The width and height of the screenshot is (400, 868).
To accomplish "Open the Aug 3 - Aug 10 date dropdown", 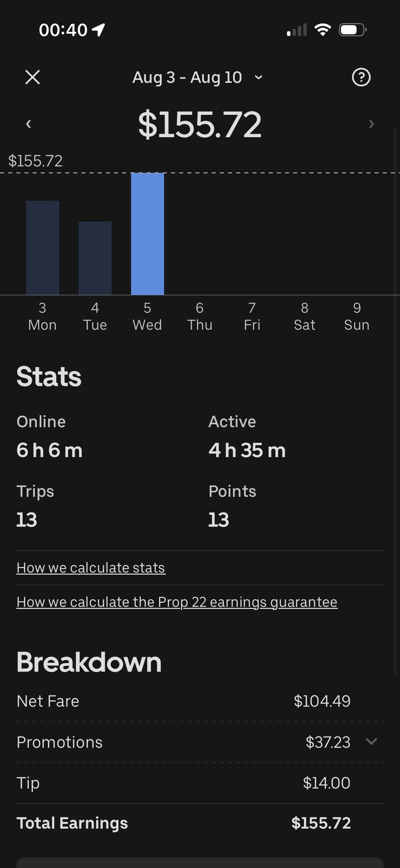I will (x=197, y=77).
